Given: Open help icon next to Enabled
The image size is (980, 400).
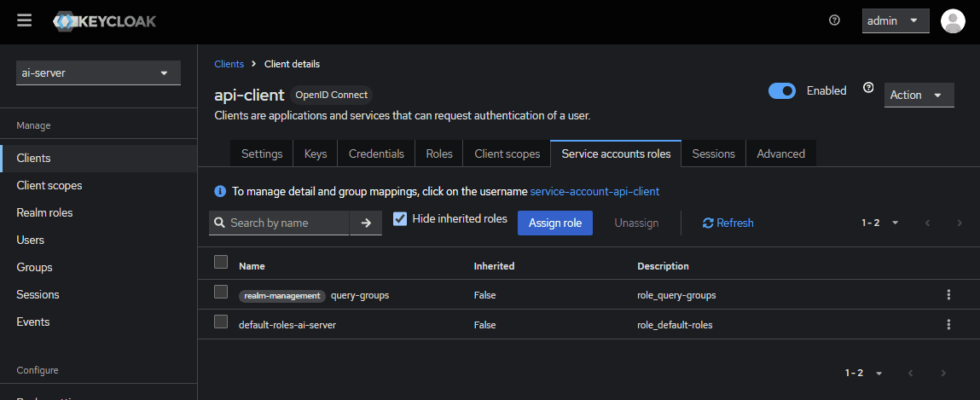Looking at the screenshot, I should (x=867, y=88).
